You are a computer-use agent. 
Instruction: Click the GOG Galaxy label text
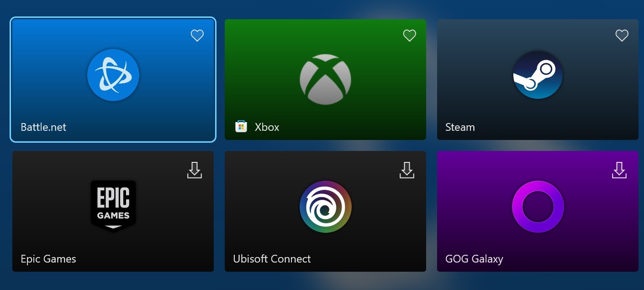pos(474,259)
